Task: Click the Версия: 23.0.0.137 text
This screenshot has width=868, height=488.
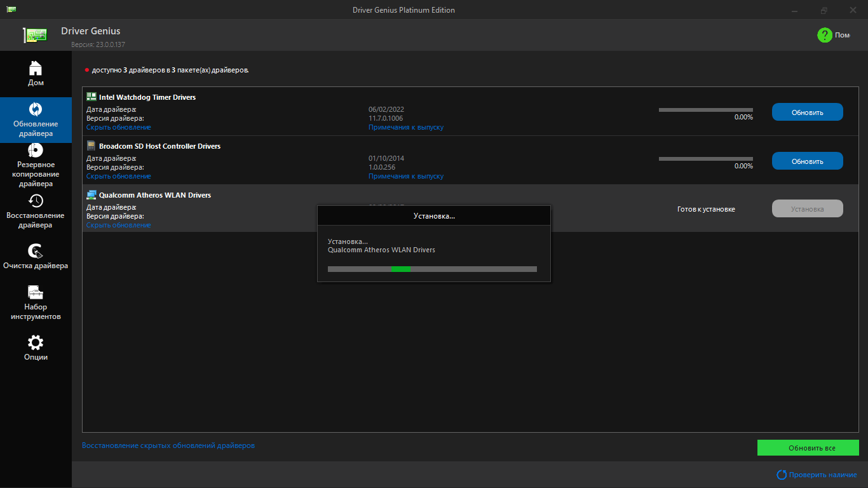Action: [98, 45]
